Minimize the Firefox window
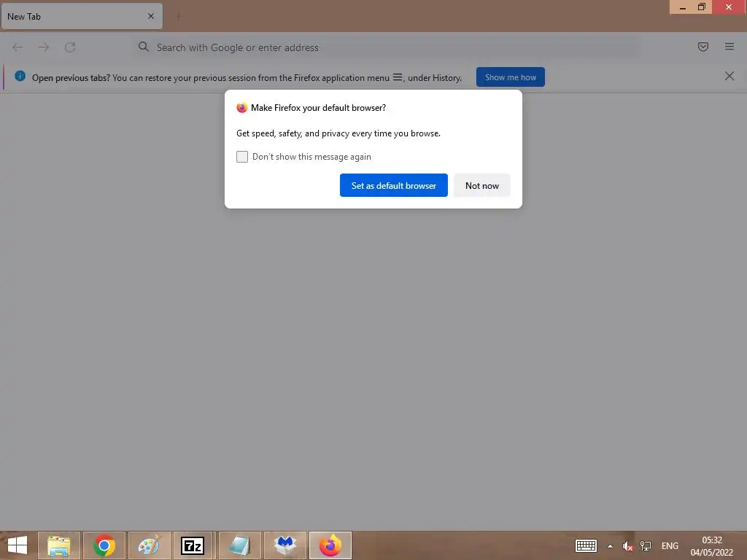 (x=683, y=7)
